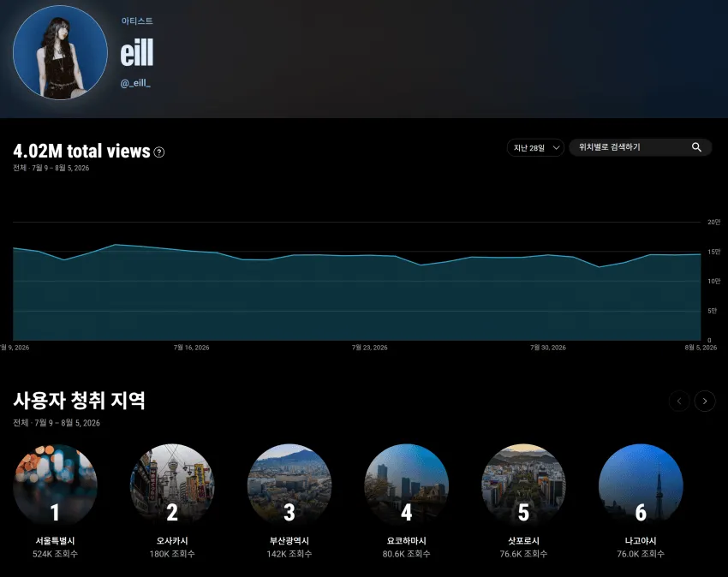Select the 삿포로시 city thumbnail
Viewport: 728px width, 577px height.
523,485
